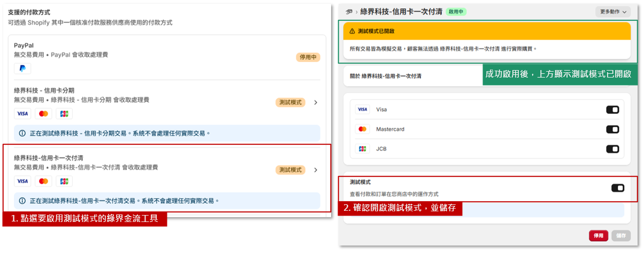Turn off the 測試模式 switch
The width and height of the screenshot is (644, 253).
coord(617,188)
